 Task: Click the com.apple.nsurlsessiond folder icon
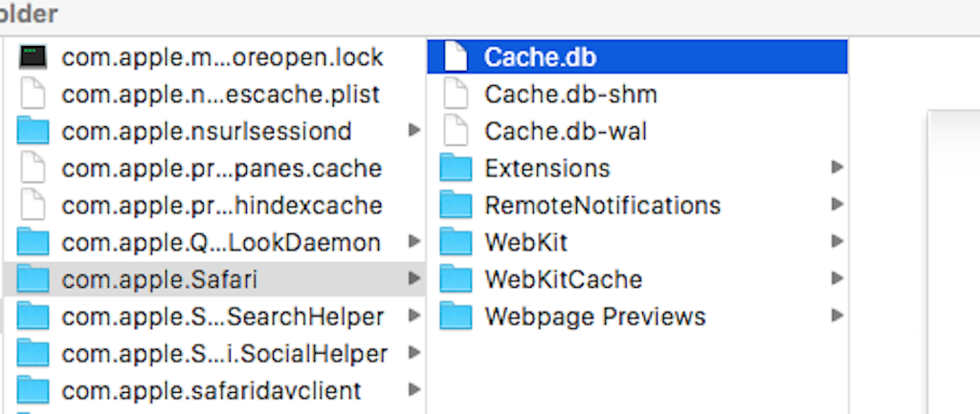click(x=33, y=131)
